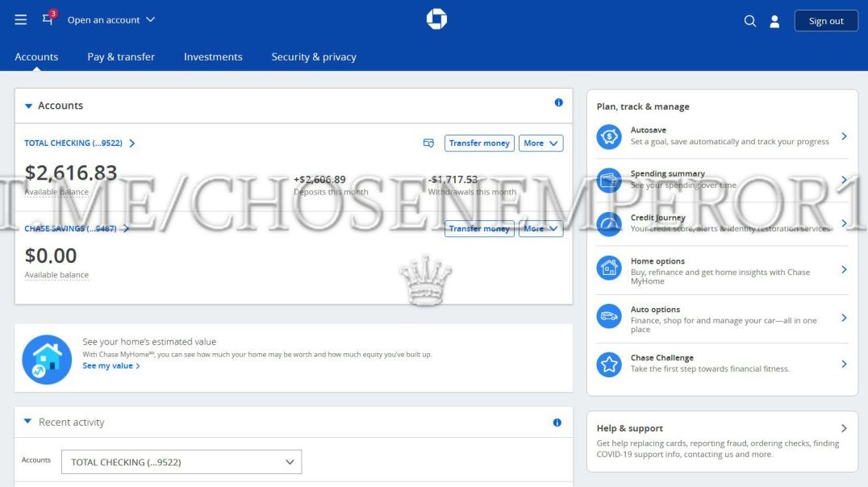Click See your home's estimated value text
The width and height of the screenshot is (868, 487).
[x=149, y=342]
